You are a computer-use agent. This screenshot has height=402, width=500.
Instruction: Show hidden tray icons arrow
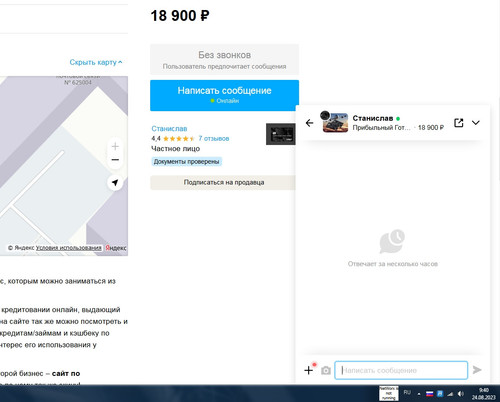point(419,394)
